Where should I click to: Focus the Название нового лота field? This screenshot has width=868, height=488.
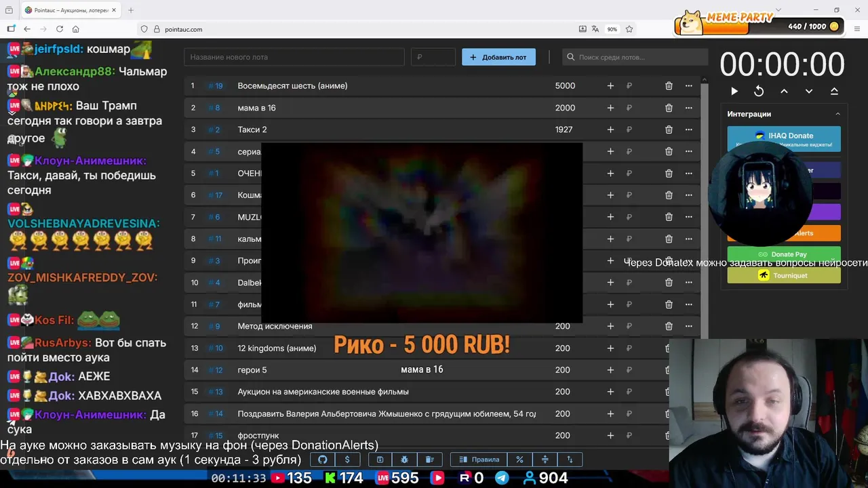point(294,58)
